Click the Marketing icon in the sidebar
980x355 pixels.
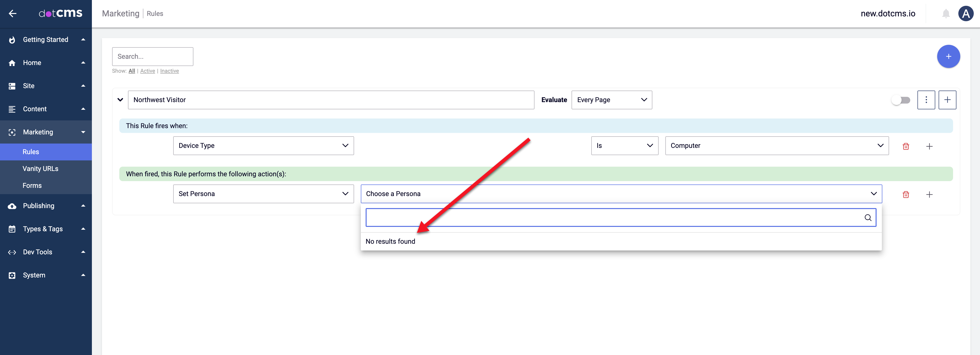(x=11, y=132)
